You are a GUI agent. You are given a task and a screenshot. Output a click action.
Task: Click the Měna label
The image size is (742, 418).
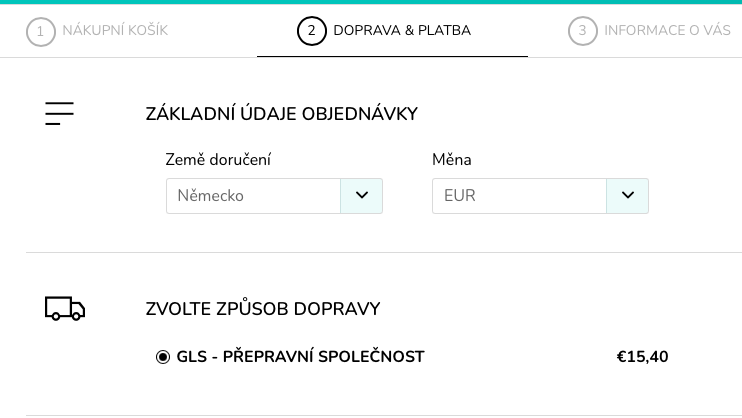click(x=451, y=160)
